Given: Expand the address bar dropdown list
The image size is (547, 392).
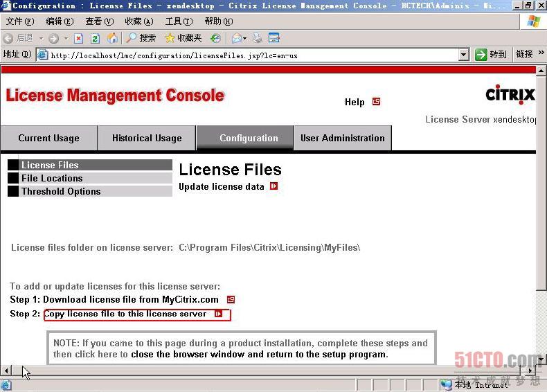Looking at the screenshot, I should click(464, 55).
